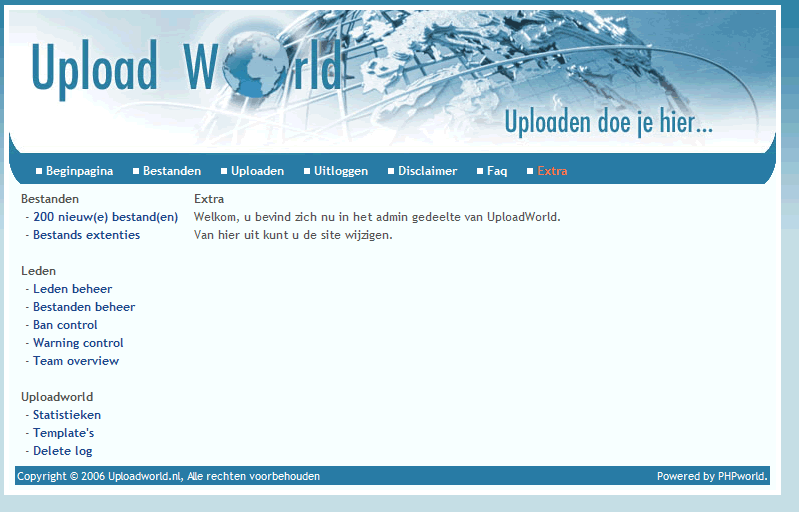Open the Disclaimer page
This screenshot has width=799, height=512.
tap(428, 171)
